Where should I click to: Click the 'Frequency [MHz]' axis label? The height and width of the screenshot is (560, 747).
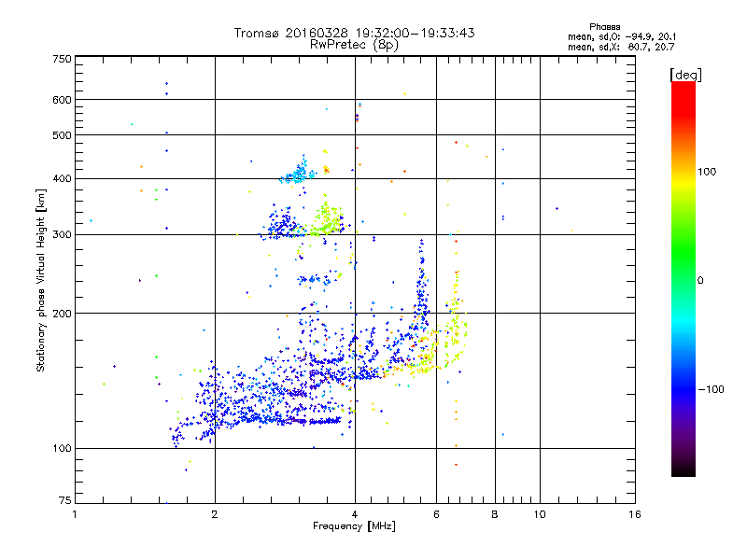click(x=354, y=526)
